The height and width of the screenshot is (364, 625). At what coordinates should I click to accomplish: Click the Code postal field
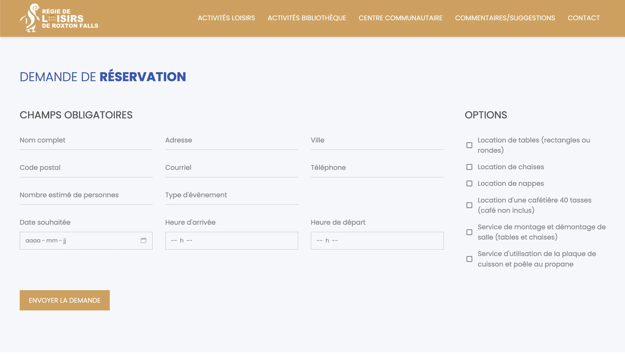click(86, 168)
